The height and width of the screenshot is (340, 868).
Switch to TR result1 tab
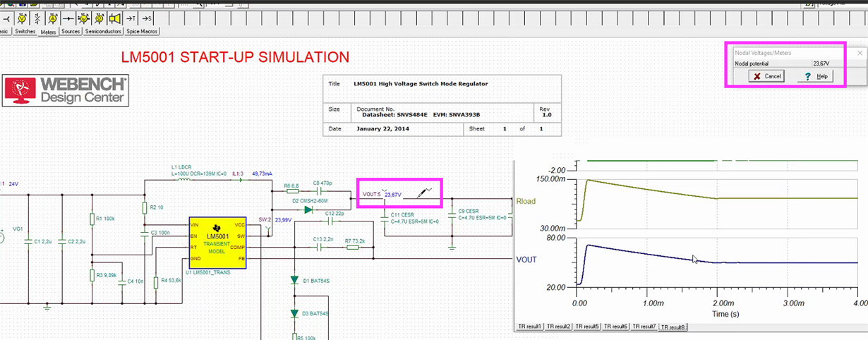click(529, 327)
